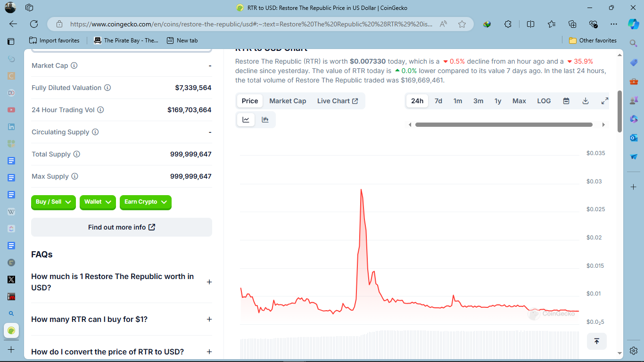Open Outlook in Edge sidebar

(x=634, y=138)
